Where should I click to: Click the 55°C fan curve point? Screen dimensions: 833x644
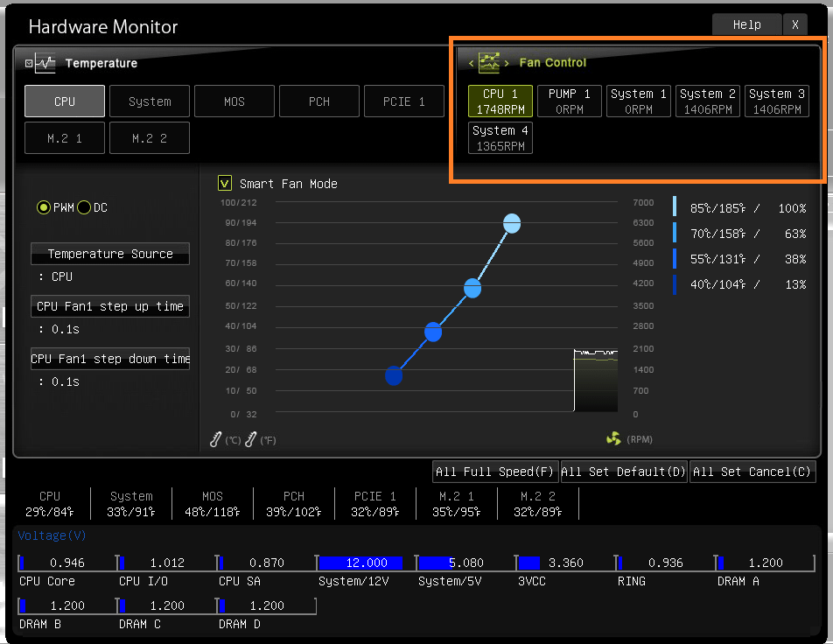(x=433, y=332)
